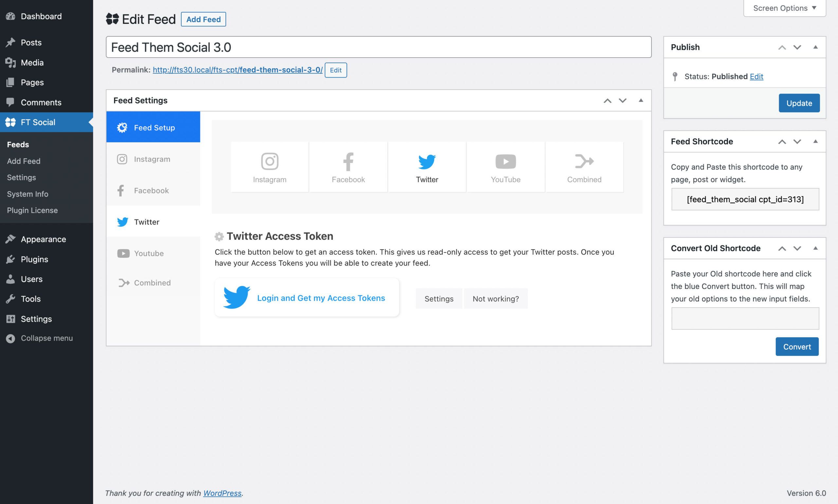Image resolution: width=838 pixels, height=504 pixels.
Task: Click the permalink Edit button
Action: point(335,70)
